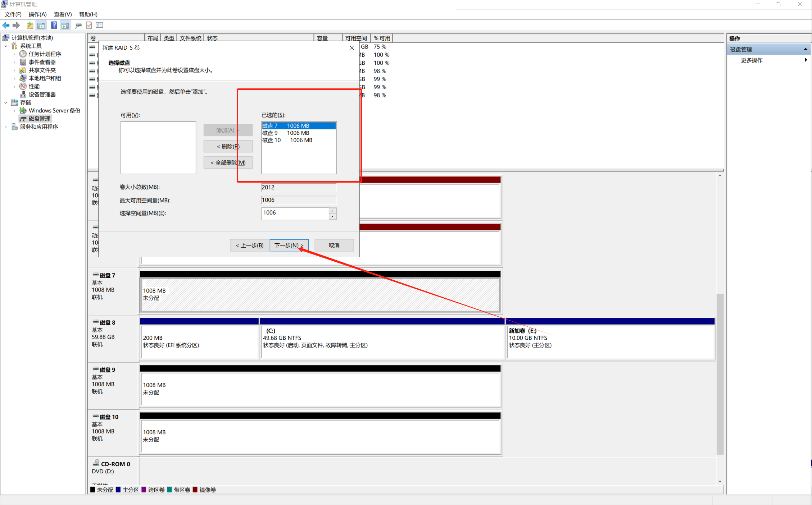Click the 全部删除(M) button

point(228,162)
